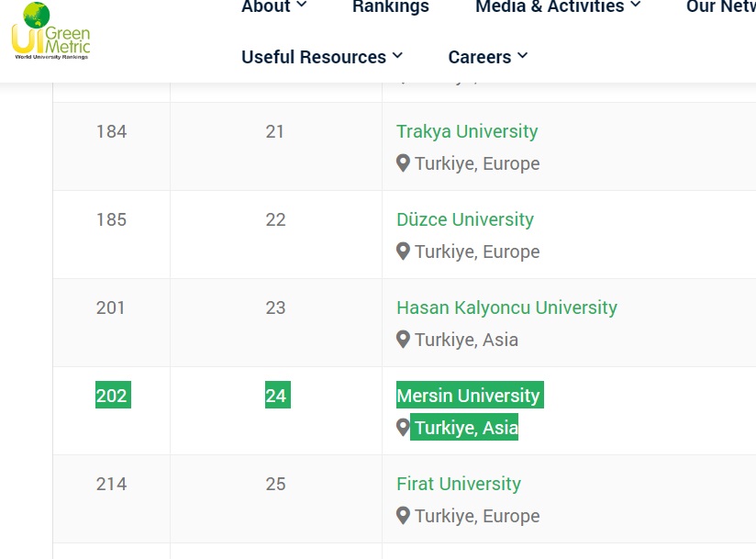Click country rank 23 cell
This screenshot has height=559, width=756.
(x=275, y=307)
